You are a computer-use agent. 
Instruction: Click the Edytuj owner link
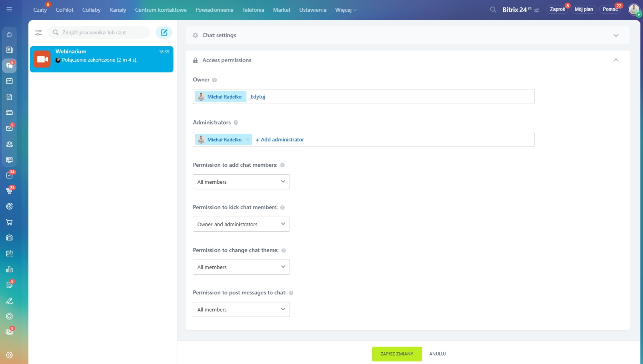click(258, 97)
